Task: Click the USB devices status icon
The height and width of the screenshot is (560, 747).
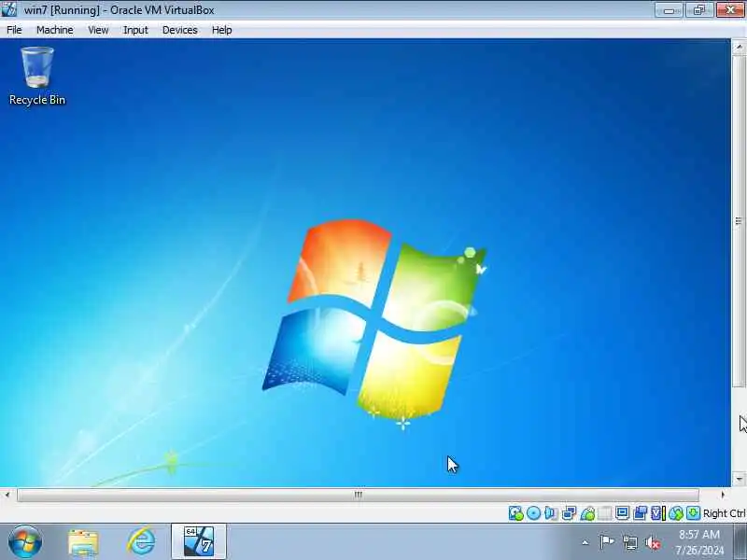Action: click(x=587, y=513)
